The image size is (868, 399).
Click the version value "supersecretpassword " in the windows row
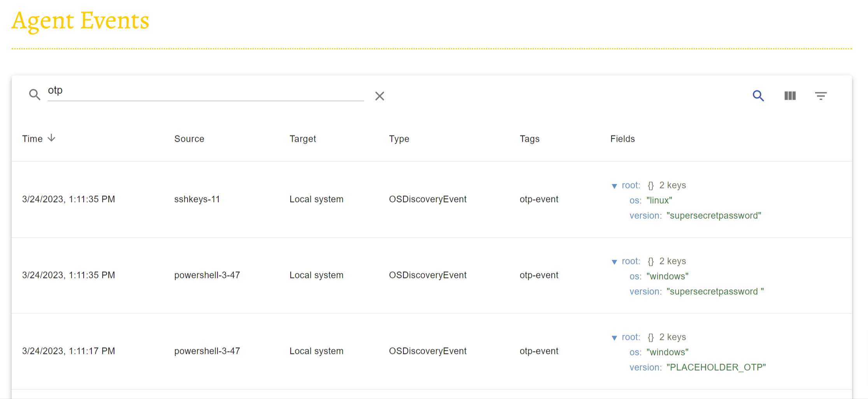tap(715, 292)
